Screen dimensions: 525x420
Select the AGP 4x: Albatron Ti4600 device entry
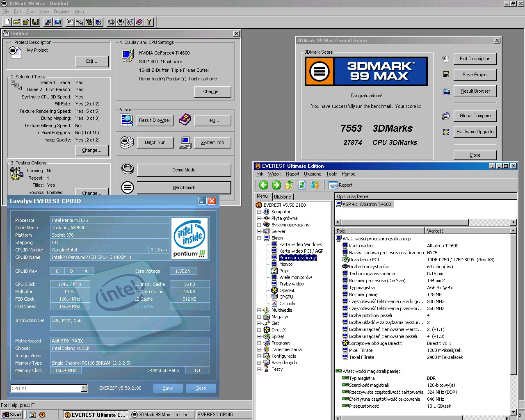364,204
